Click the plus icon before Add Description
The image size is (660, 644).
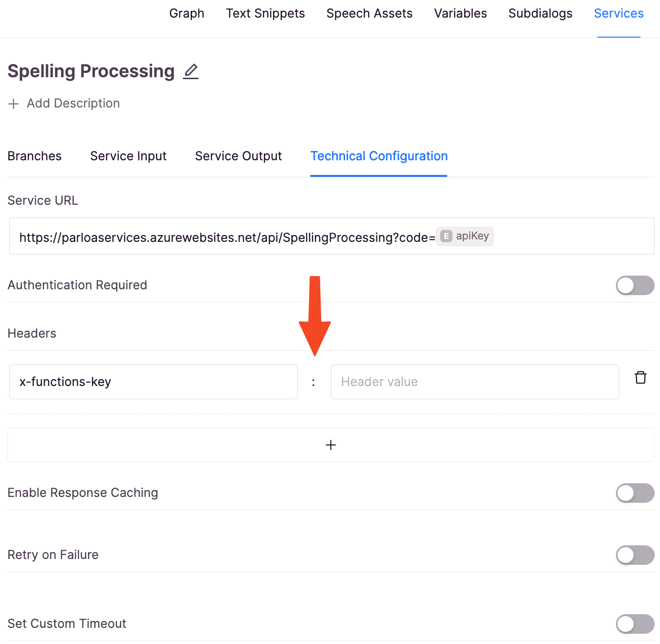click(x=14, y=104)
